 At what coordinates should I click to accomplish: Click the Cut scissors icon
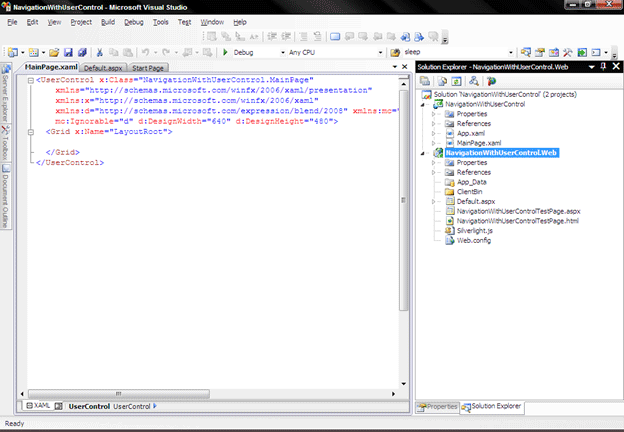pyautogui.click(x=99, y=52)
